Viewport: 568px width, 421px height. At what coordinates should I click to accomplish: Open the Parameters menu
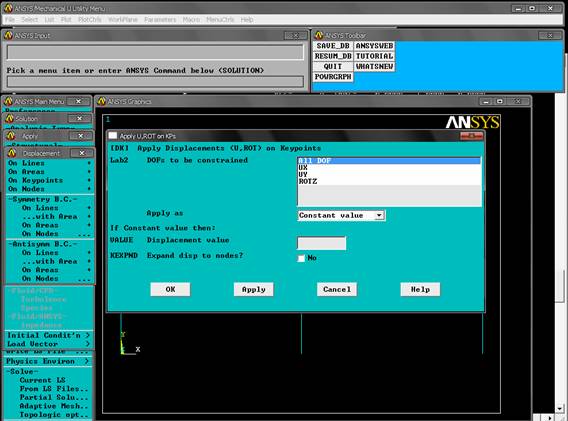(x=160, y=20)
